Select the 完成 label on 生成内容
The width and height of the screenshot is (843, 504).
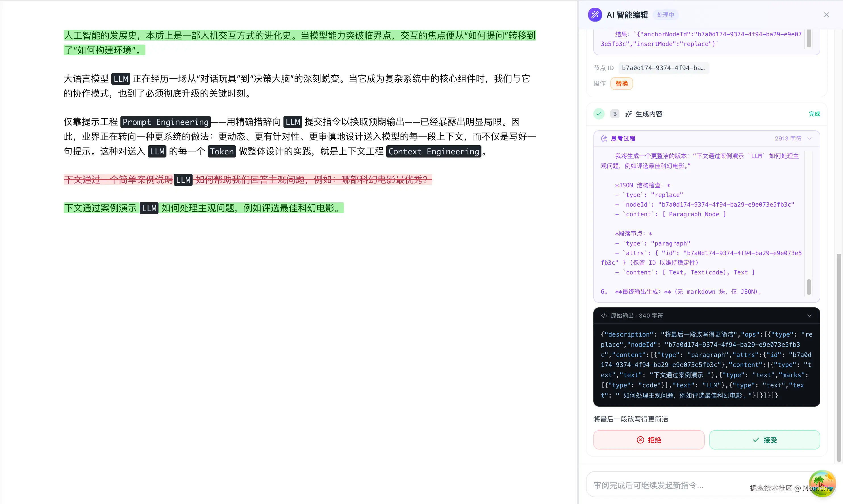click(814, 114)
